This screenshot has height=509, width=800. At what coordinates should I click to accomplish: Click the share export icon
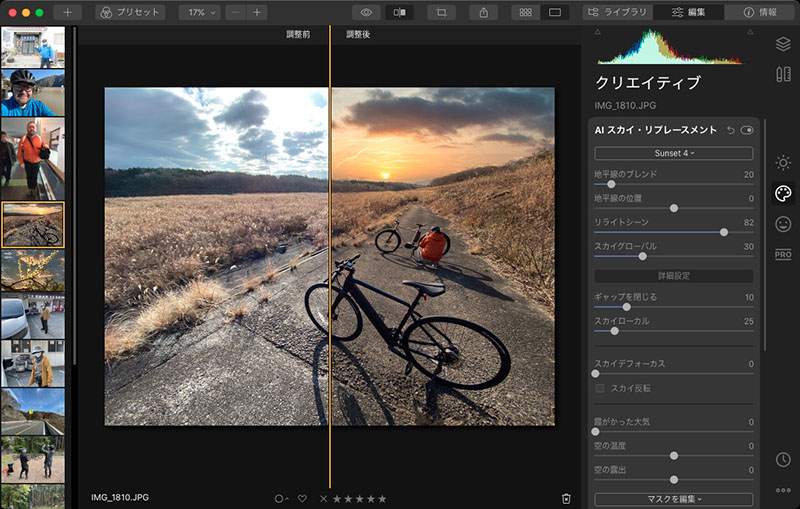click(484, 12)
